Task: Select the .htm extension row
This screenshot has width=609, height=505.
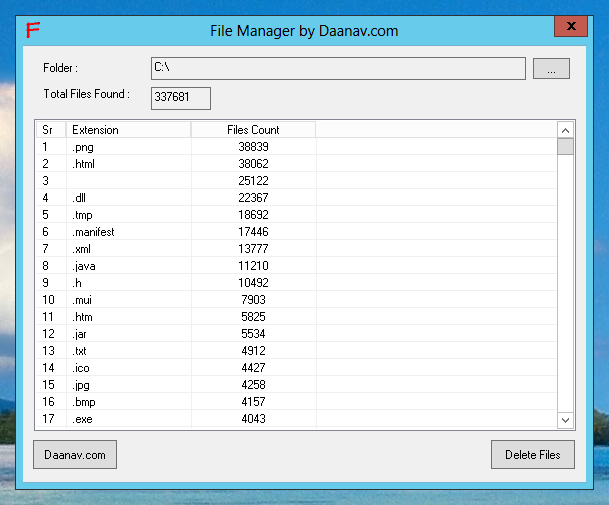Action: (x=297, y=317)
